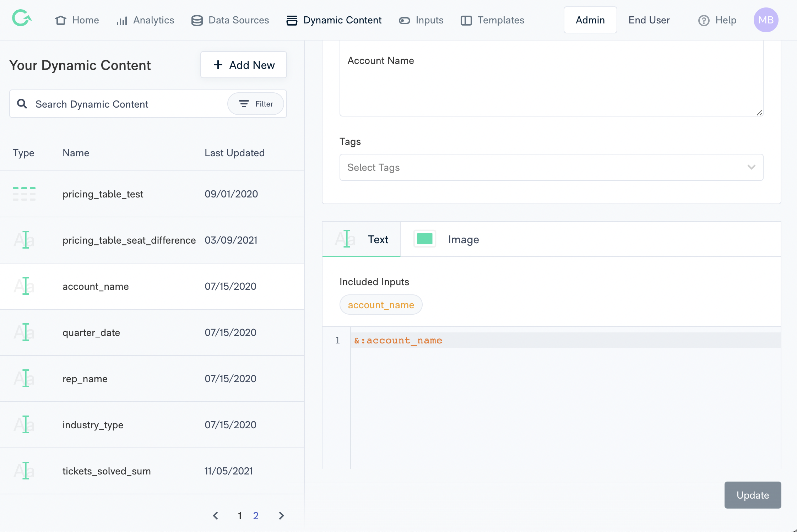797x532 pixels.
Task: Click the search magnifier icon
Action: (x=22, y=104)
